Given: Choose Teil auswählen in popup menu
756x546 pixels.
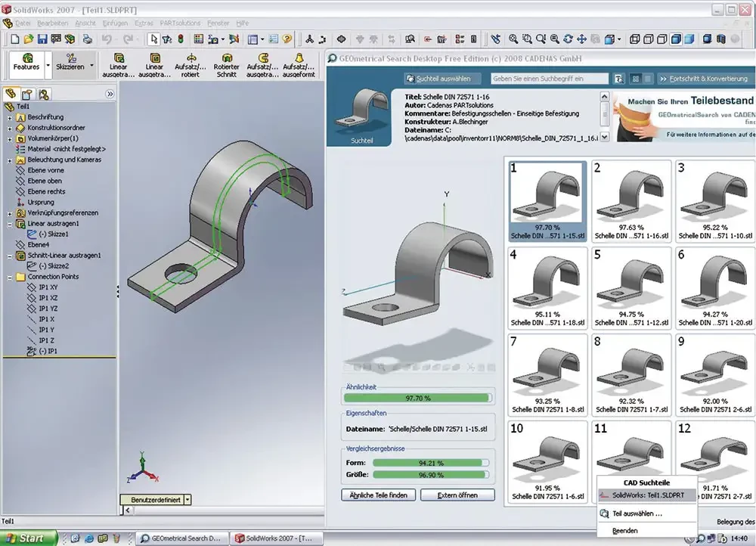Looking at the screenshot, I should click(x=647, y=513).
